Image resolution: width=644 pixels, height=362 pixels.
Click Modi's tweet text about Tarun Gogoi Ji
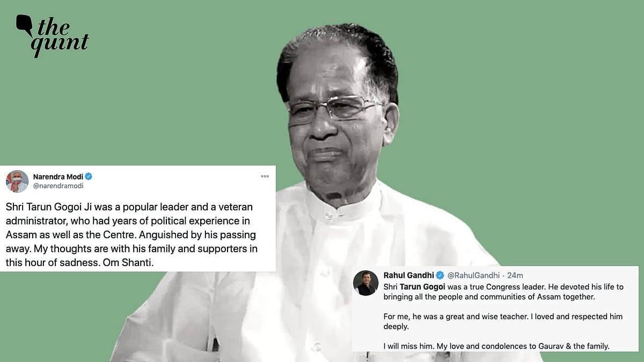(x=131, y=235)
